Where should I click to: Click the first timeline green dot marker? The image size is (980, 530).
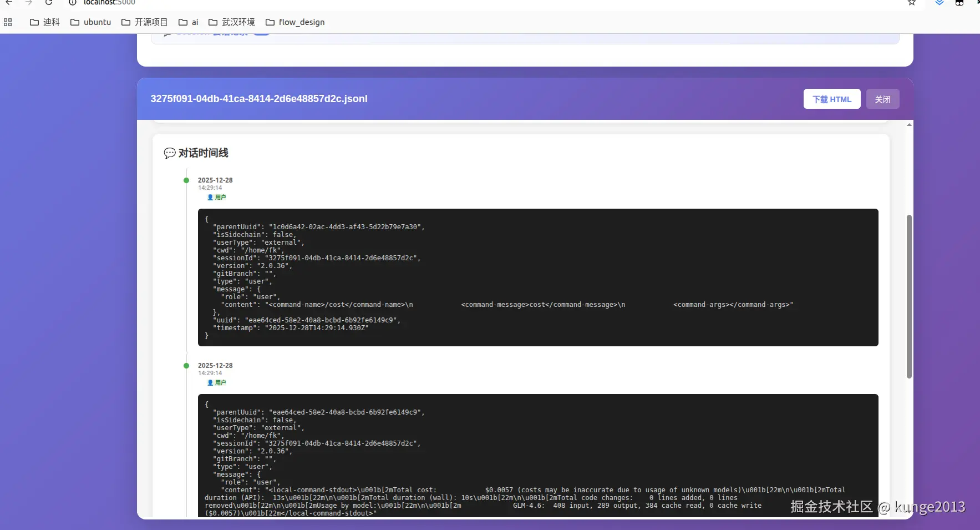[186, 180]
